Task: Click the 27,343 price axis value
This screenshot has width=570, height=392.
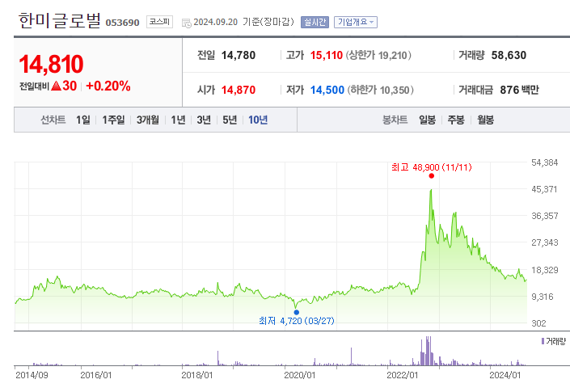Action: (x=545, y=242)
